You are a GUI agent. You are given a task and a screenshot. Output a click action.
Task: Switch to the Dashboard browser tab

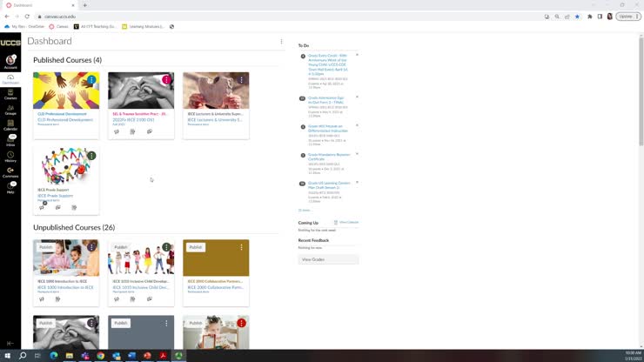tap(40, 5)
